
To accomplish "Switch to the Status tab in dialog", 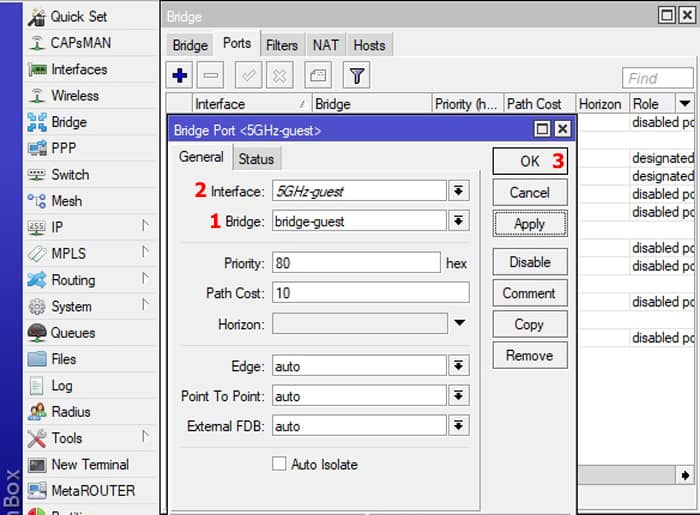I will coord(256,159).
